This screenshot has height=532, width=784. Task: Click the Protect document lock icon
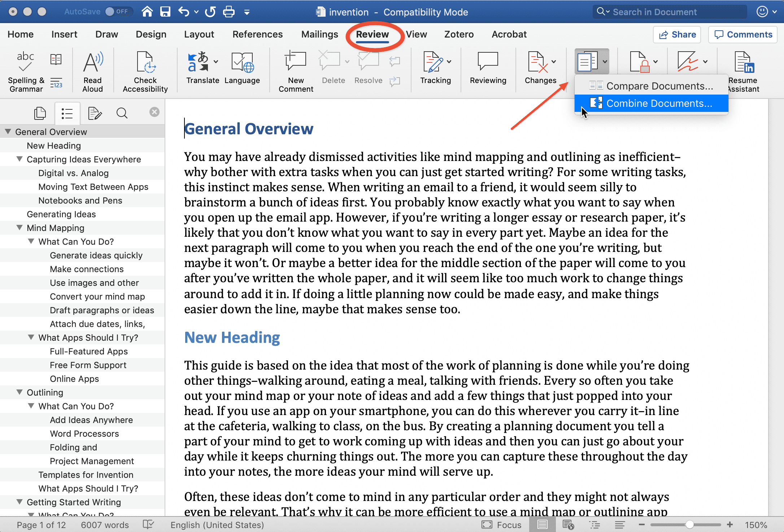(640, 62)
